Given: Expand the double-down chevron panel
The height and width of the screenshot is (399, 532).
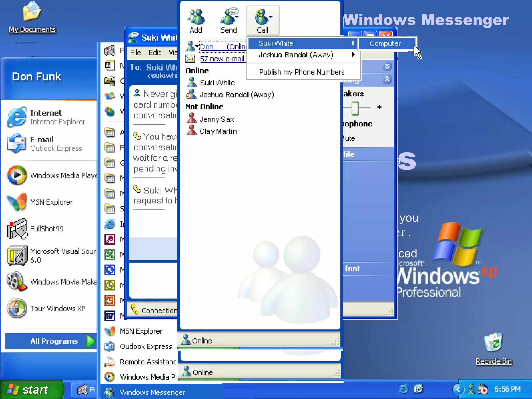Looking at the screenshot, I should 387,66.
